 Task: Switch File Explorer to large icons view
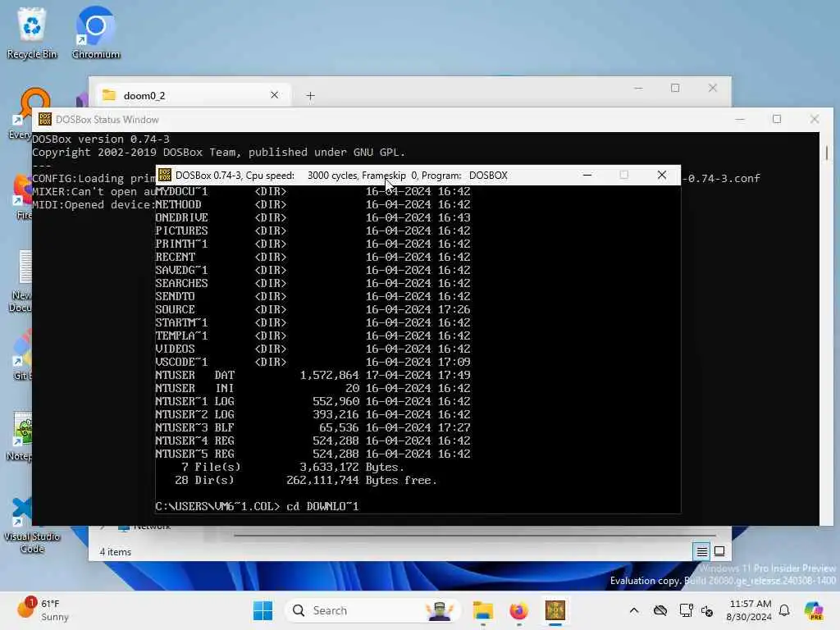point(719,551)
